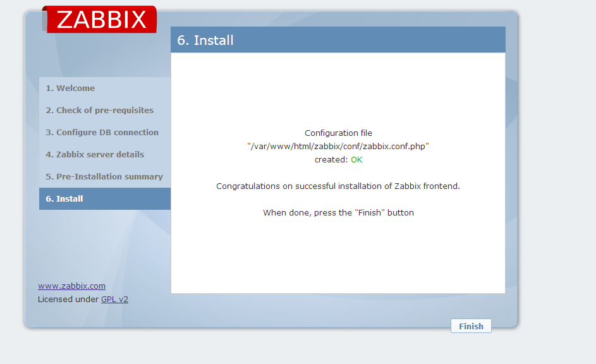Screen dimensions: 596x364
Task: Click the ZABBIX logo
Action: point(100,20)
